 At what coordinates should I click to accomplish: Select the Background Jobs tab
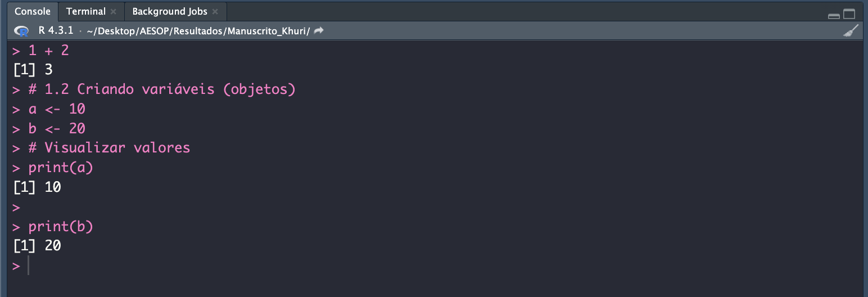(x=169, y=11)
